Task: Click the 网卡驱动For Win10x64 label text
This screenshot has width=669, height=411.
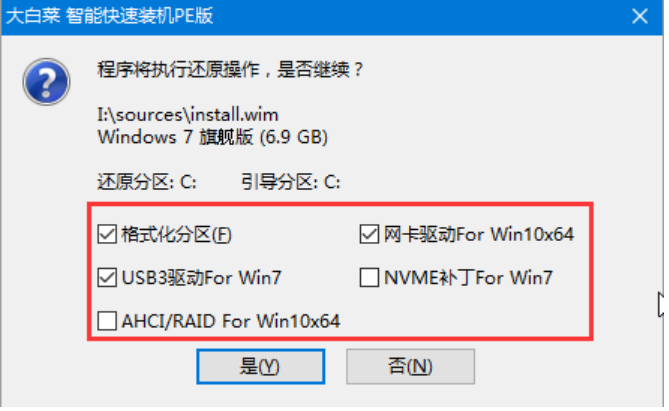Action: pos(479,234)
